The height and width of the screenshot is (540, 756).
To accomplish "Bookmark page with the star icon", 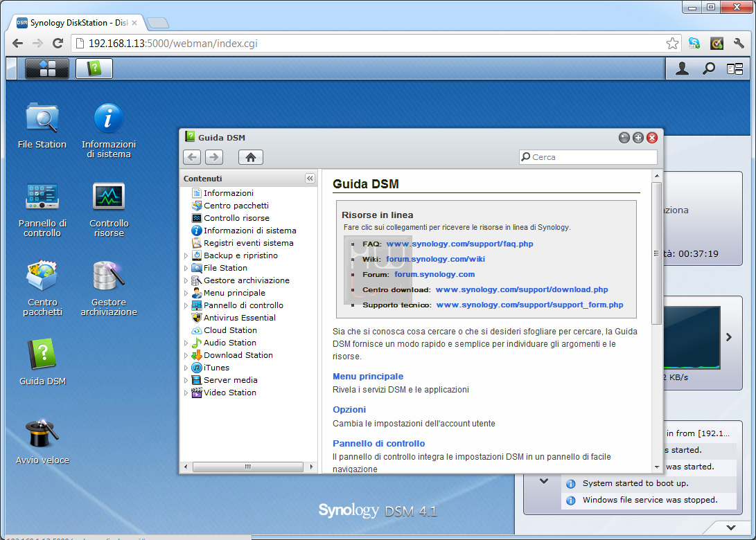I will click(672, 44).
